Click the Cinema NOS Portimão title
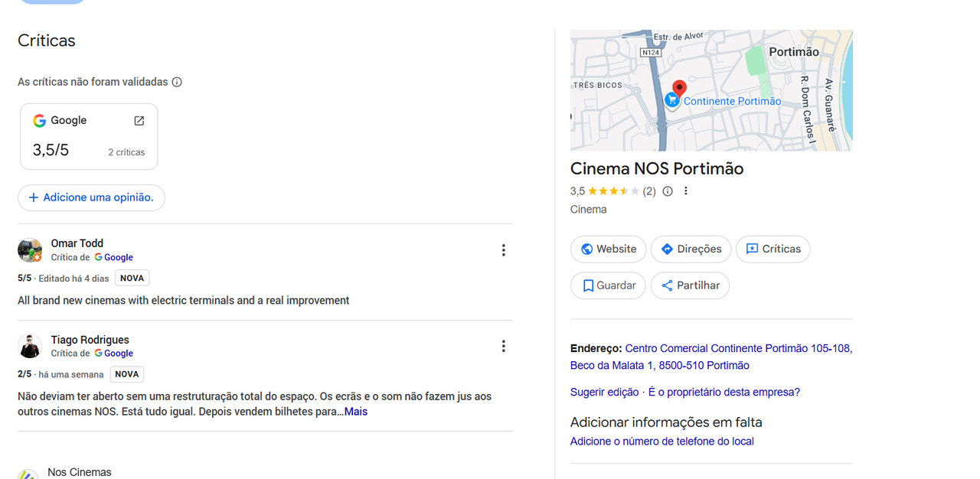The width and height of the screenshot is (980, 479). [x=657, y=168]
